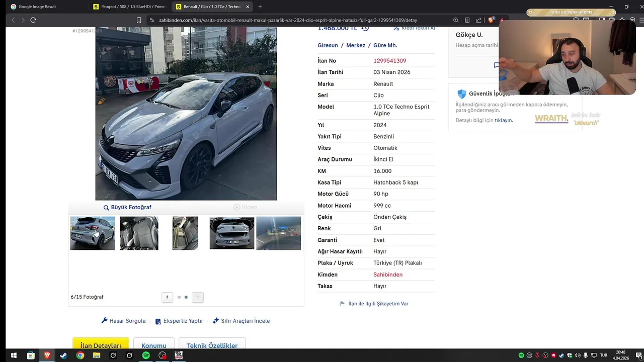Open the taskbar clock showing 20:48
This screenshot has width=644, height=362.
tap(621, 355)
